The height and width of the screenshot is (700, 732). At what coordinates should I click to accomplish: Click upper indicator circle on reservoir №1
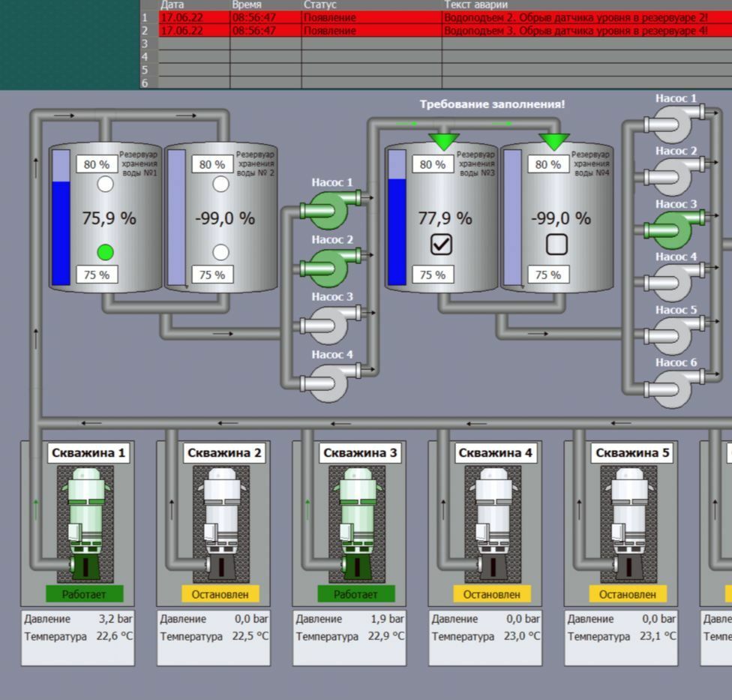click(105, 184)
